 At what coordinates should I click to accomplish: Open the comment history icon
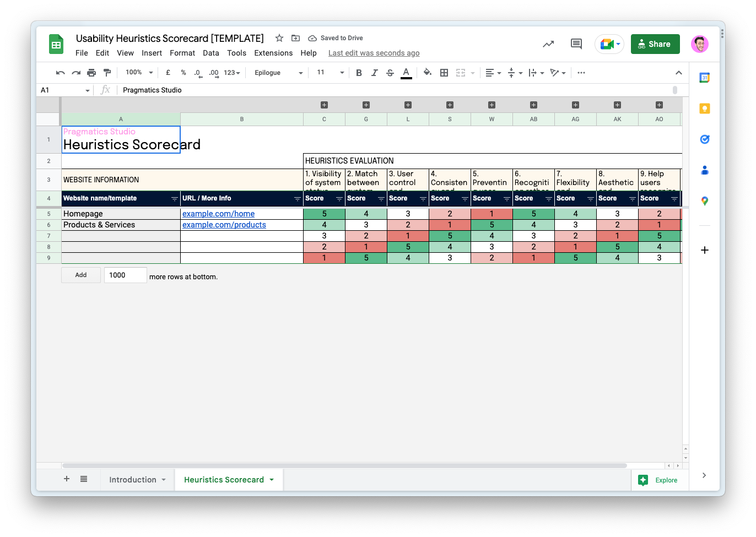click(576, 44)
